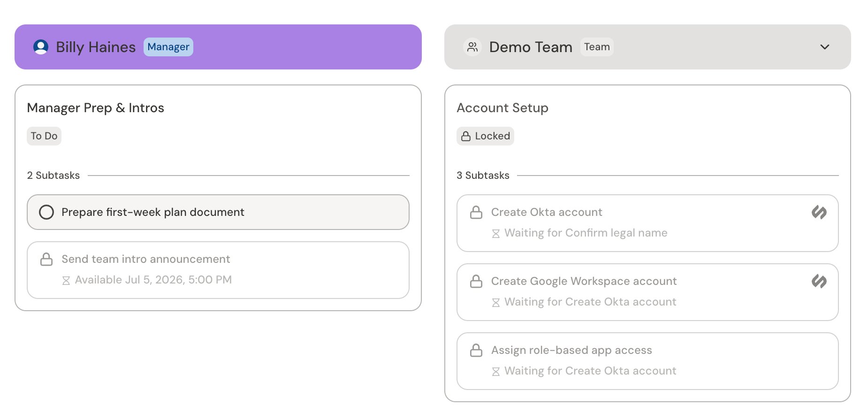Click the Billy Haines name

point(96,47)
